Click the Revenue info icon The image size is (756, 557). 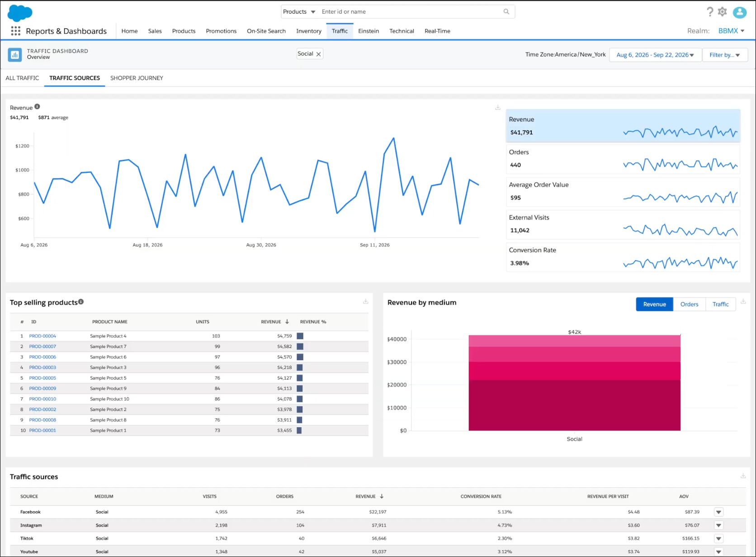coord(37,107)
